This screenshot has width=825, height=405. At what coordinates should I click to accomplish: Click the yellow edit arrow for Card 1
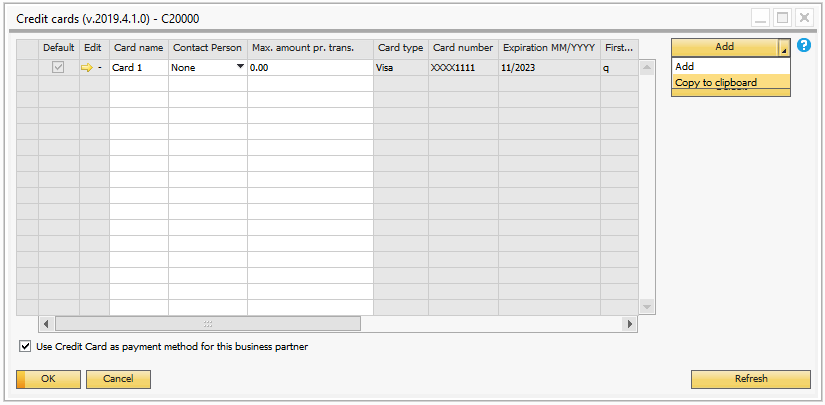coord(86,68)
